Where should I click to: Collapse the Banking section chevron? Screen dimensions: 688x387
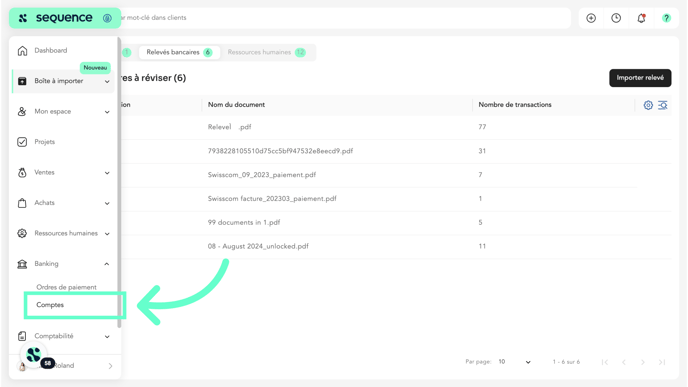[x=107, y=264]
